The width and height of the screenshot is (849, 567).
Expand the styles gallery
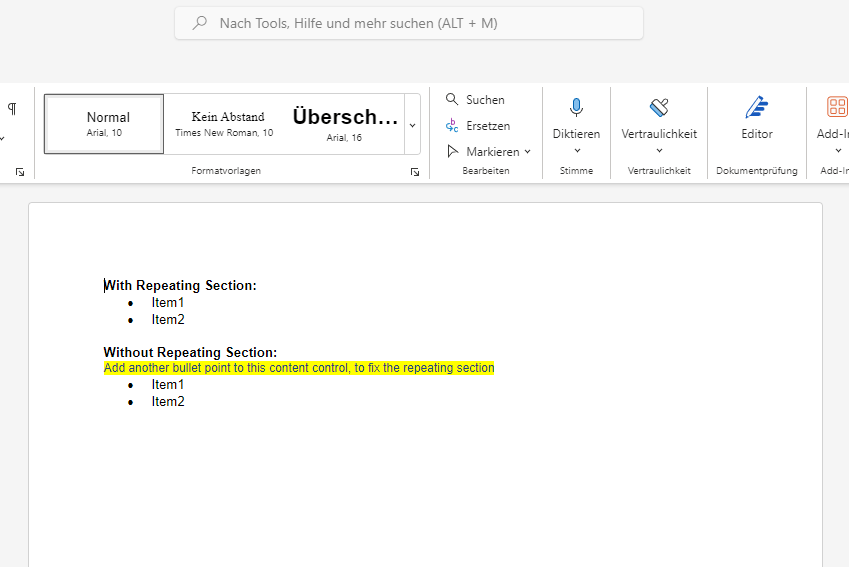point(413,125)
